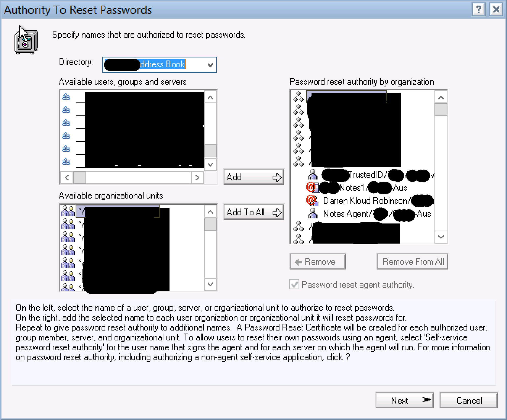507x420 pixels.
Task: Click the Remove From All button
Action: click(x=412, y=262)
